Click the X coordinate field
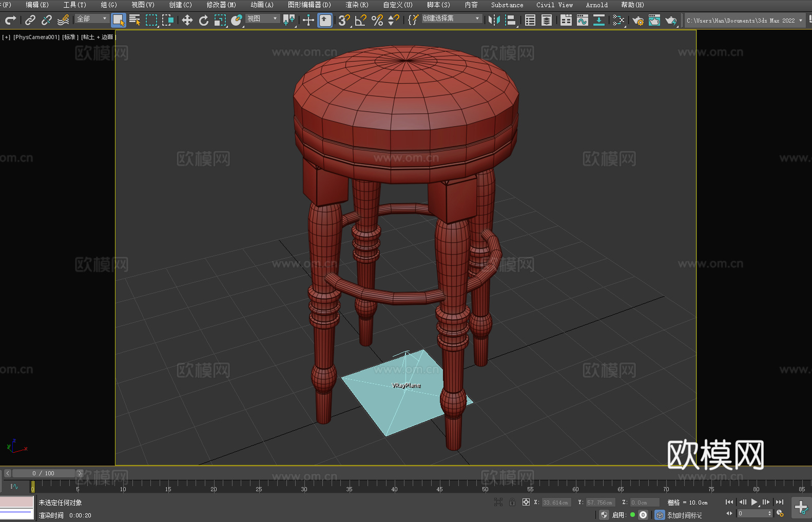 point(556,502)
